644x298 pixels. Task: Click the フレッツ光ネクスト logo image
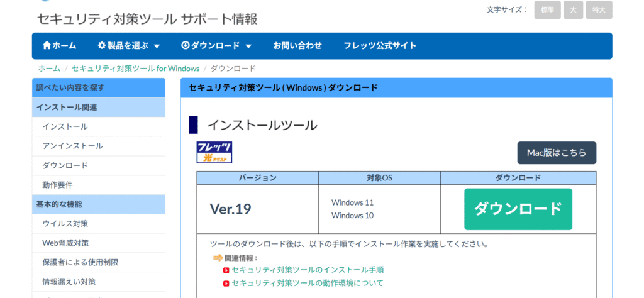pyautogui.click(x=214, y=152)
